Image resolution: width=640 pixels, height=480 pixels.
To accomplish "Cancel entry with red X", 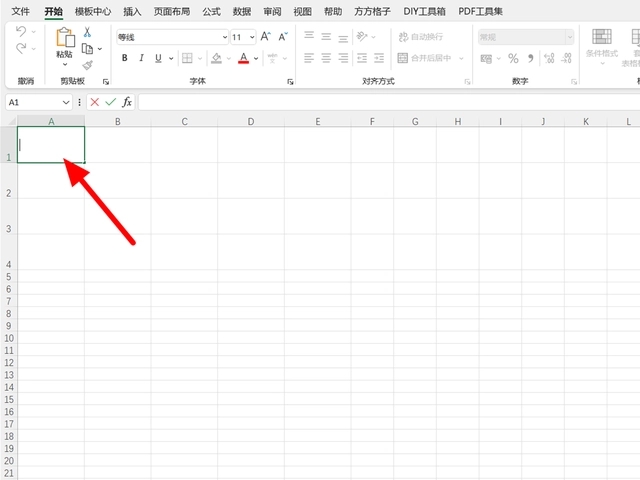I will coord(95,102).
